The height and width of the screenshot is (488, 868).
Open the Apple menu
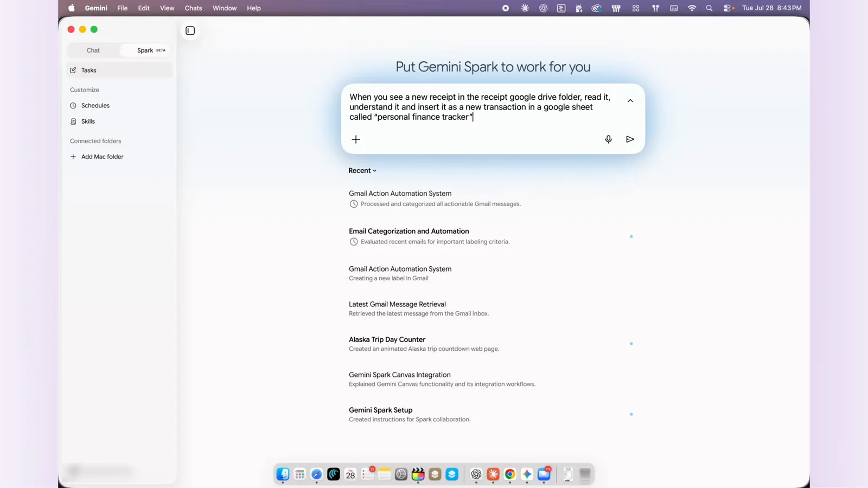[x=71, y=8]
